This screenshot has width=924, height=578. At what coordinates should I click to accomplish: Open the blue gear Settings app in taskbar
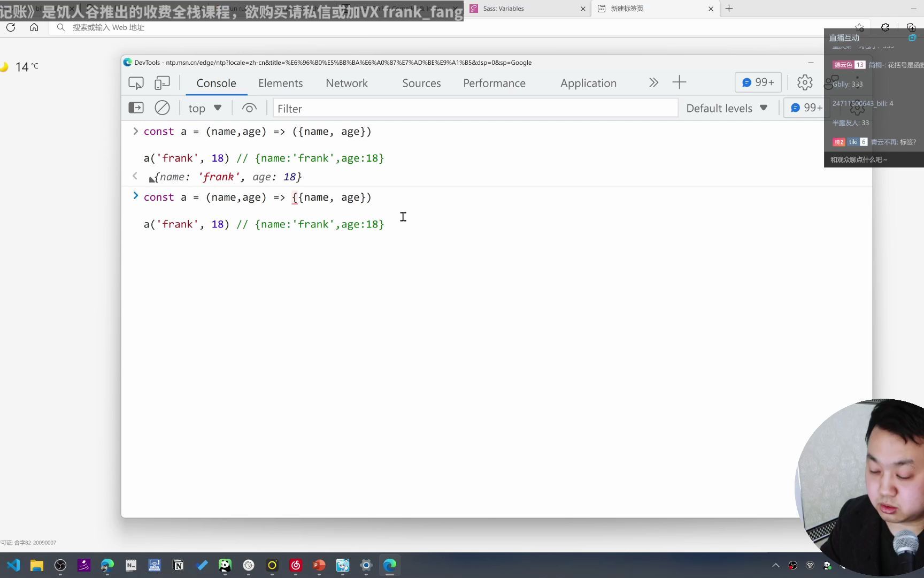366,565
